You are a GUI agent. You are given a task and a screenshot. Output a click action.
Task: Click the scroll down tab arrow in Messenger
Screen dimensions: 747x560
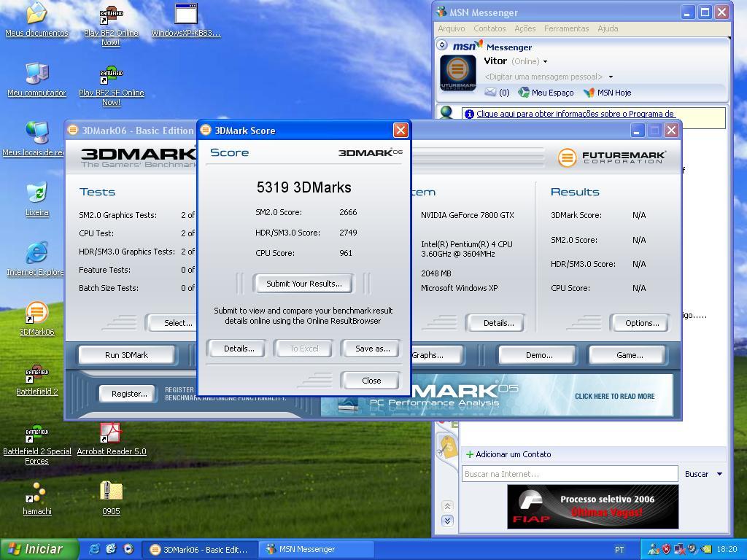(x=447, y=521)
